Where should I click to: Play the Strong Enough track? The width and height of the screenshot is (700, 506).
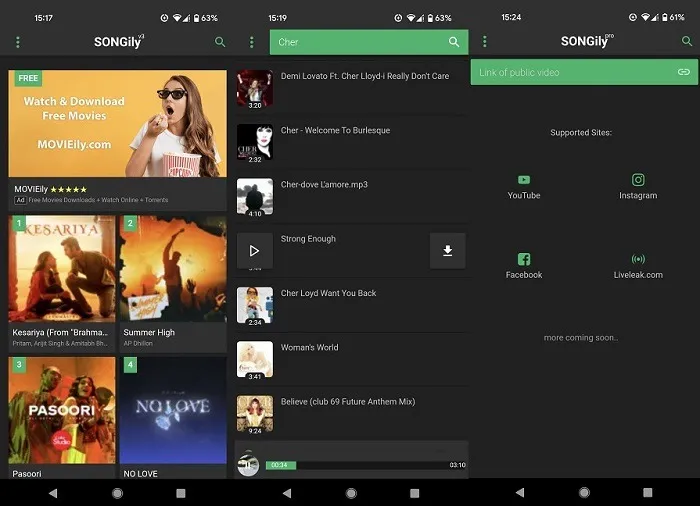point(254,251)
